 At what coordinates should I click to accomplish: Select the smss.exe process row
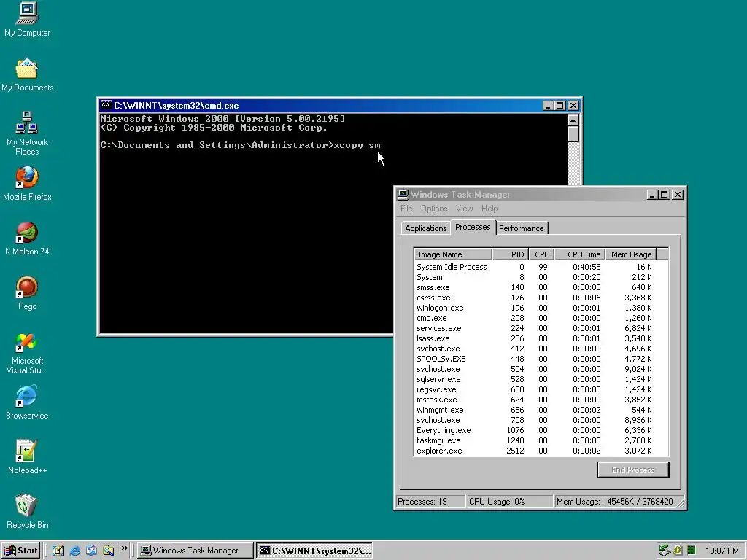tap(541, 287)
